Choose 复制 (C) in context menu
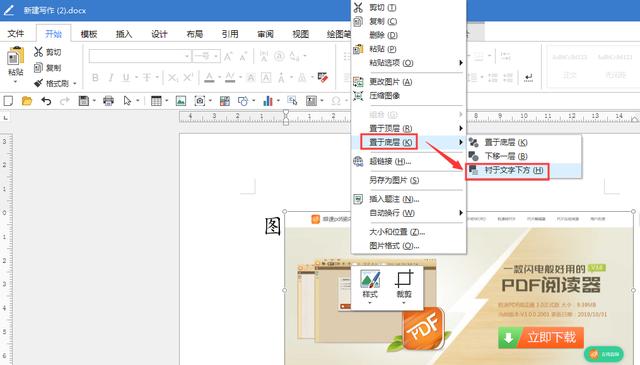 (408, 21)
